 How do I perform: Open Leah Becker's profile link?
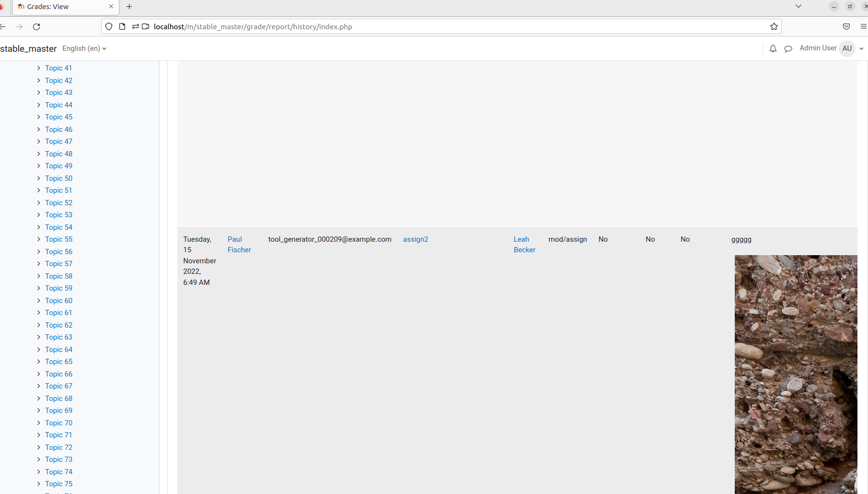524,245
